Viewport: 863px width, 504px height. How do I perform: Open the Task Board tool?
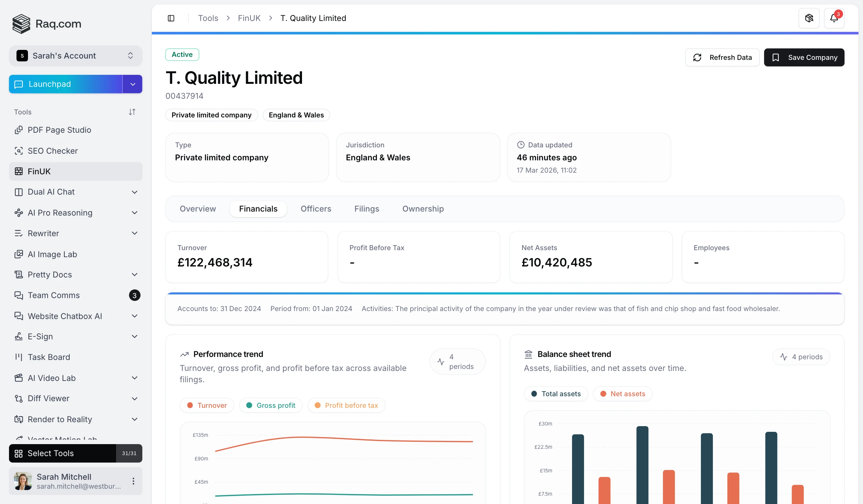[49, 357]
